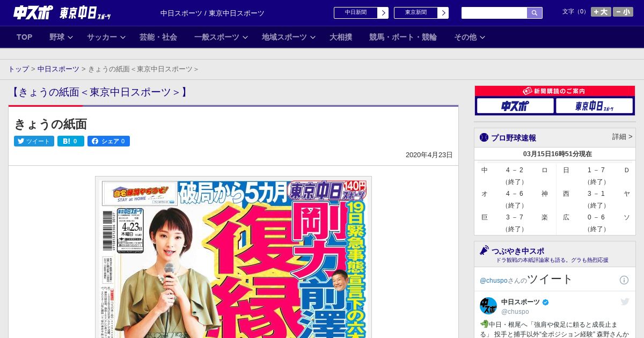Image resolution: width=644 pixels, height=338 pixels.
Task: Open the newspaper front page image
Action: tap(233, 257)
